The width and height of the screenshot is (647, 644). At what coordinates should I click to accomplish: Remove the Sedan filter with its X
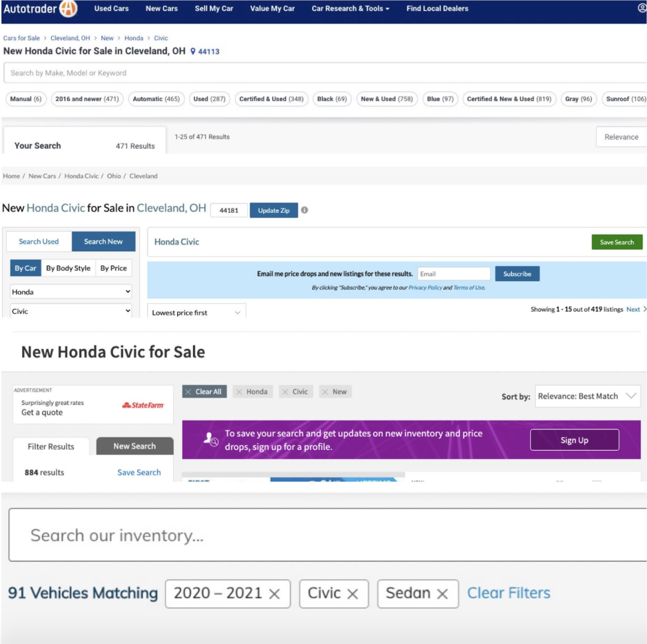pos(442,594)
